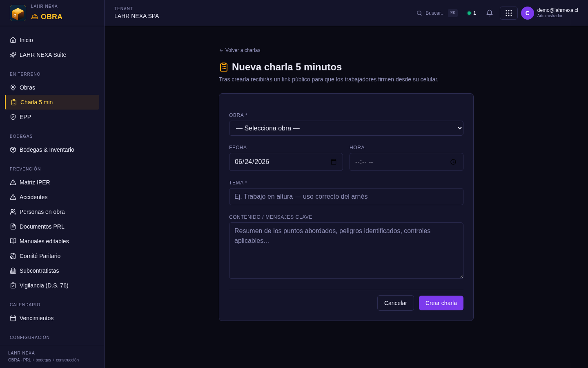Click the clipboard icon for Charla 5 min

coord(14,102)
